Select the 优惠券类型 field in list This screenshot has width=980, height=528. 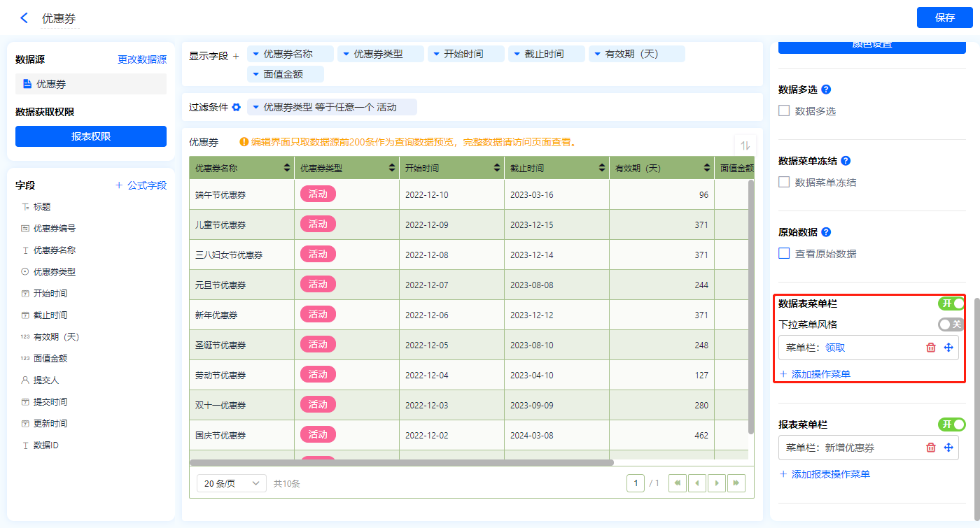point(54,272)
